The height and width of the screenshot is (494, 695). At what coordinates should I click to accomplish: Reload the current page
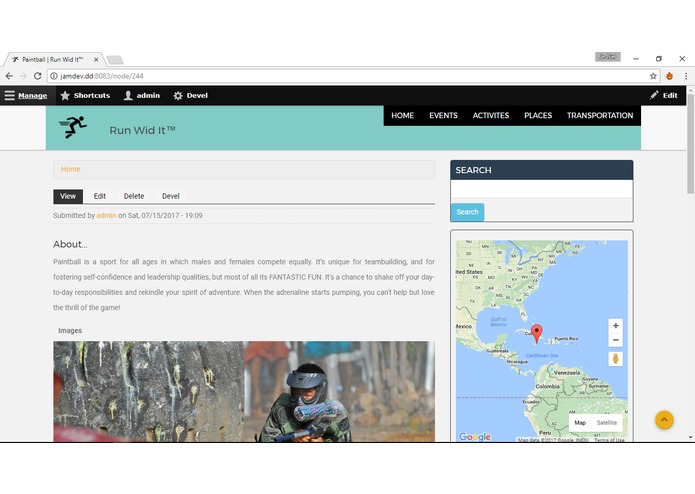point(38,76)
